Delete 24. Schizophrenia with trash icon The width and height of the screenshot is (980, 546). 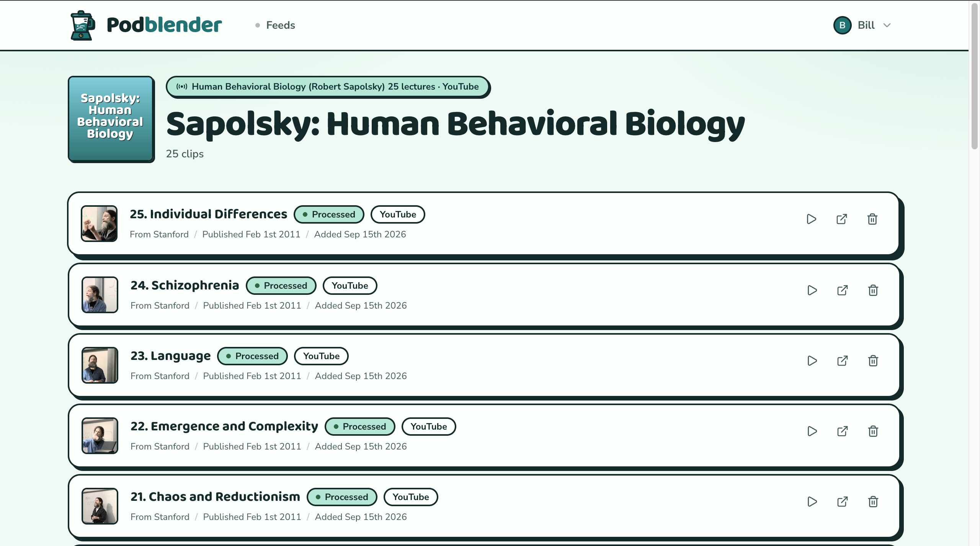pos(873,290)
